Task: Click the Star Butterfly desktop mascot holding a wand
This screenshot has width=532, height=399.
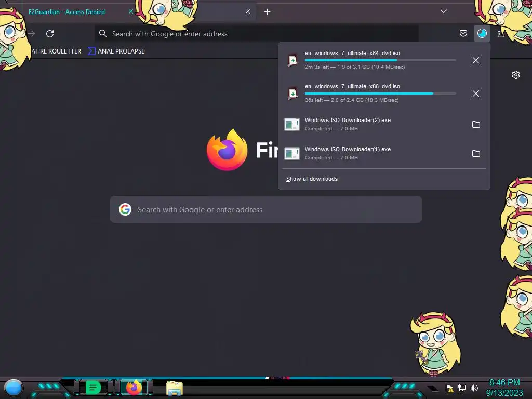Action: click(435, 343)
